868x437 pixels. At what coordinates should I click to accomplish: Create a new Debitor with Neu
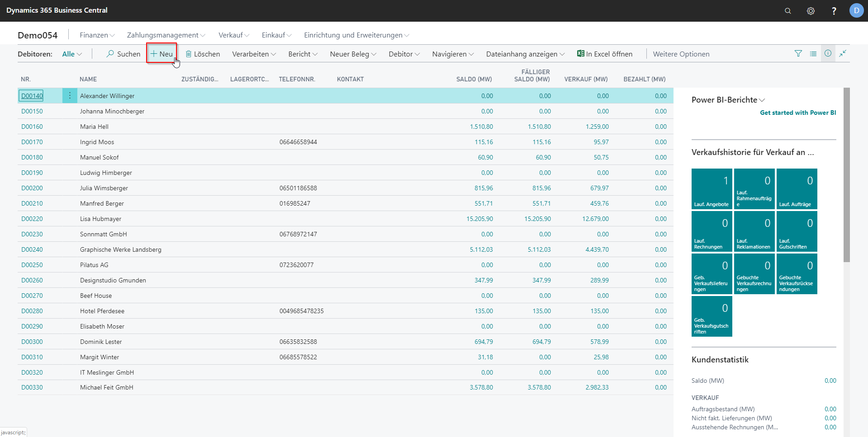coord(161,54)
